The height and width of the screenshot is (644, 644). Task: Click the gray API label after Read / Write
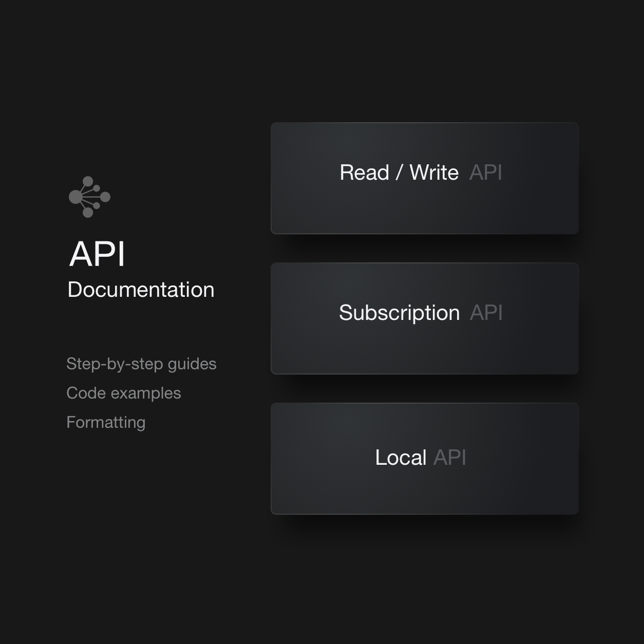tap(485, 173)
